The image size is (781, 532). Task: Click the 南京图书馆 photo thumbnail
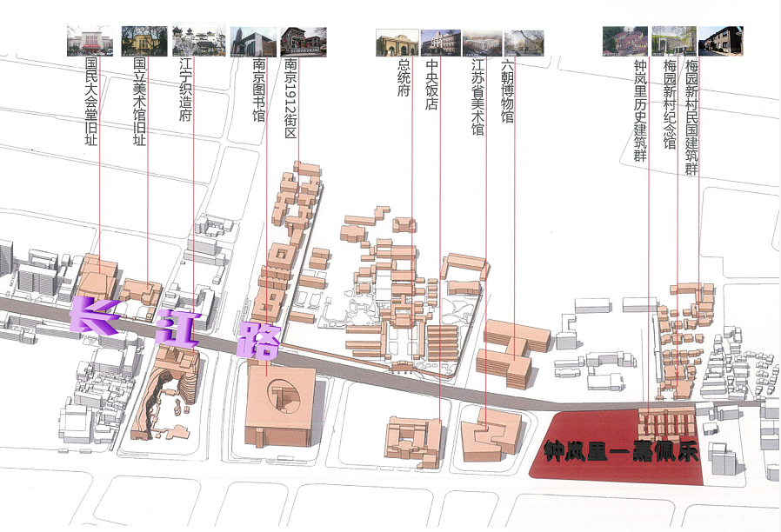pyautogui.click(x=254, y=42)
